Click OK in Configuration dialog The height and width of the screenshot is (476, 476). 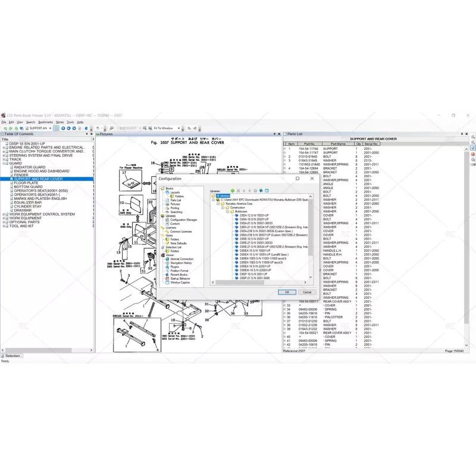point(287,292)
